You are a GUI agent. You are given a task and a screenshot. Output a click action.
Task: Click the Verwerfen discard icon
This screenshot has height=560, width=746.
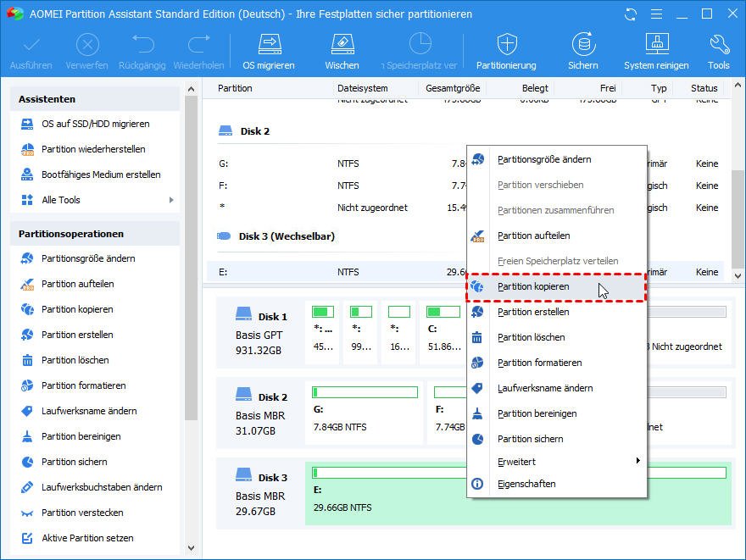[x=87, y=52]
